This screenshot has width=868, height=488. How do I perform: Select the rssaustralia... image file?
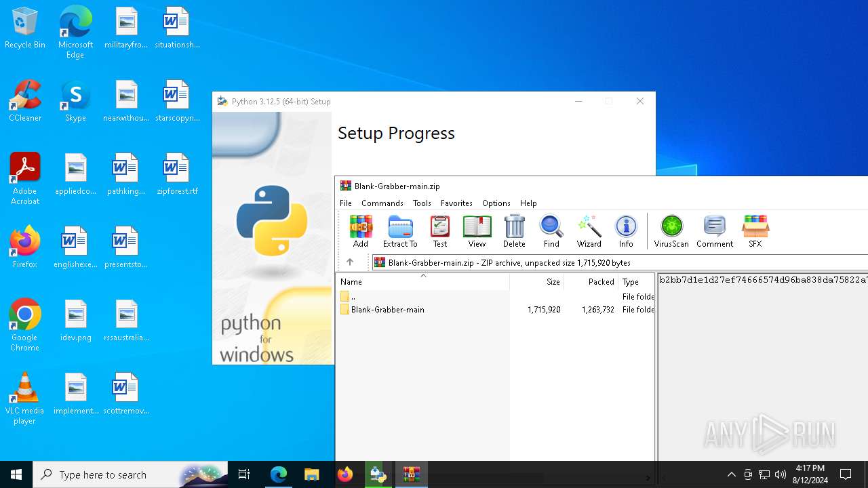[x=126, y=321]
